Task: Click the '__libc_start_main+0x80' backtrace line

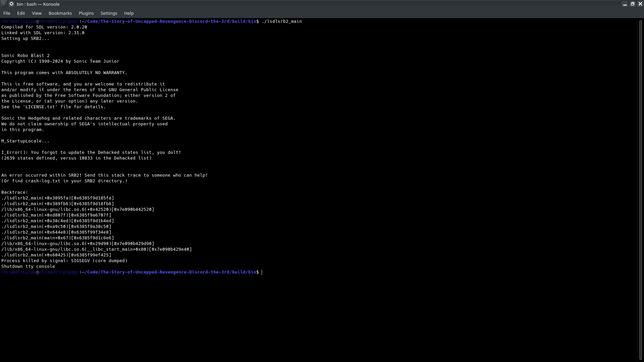Action: tap(97, 249)
